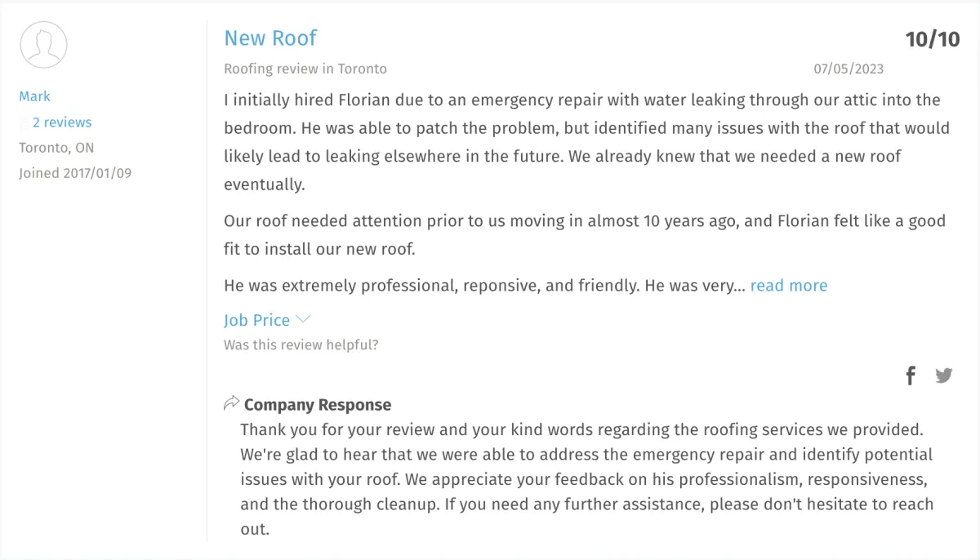The image size is (980, 560).
Task: Click reviewer location Toronto, ON
Action: pos(56,148)
